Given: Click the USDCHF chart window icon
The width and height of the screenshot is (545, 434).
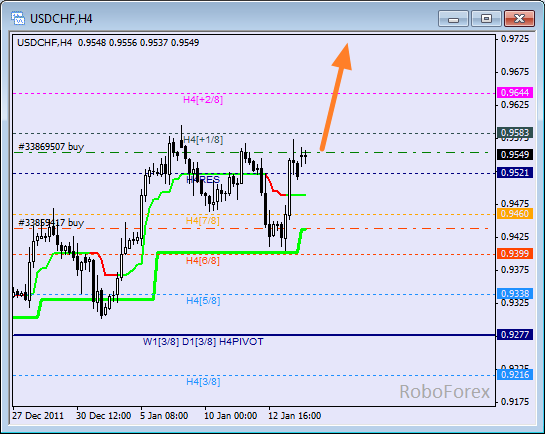Looking at the screenshot, I should 17,18.
